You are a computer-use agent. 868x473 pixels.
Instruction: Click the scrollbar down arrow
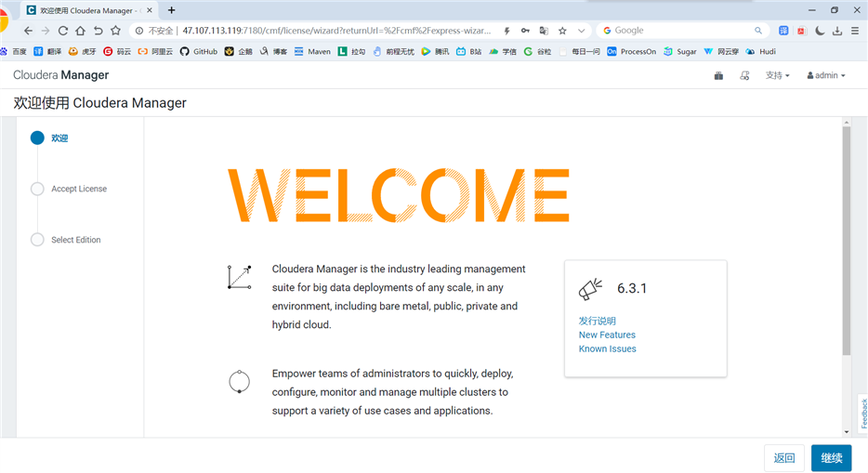(847, 432)
